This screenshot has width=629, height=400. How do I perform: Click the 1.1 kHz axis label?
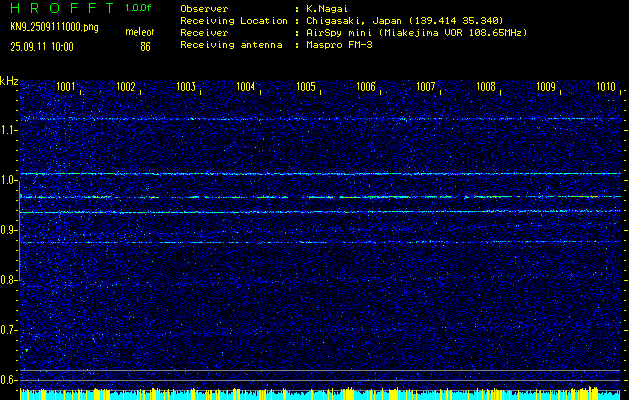tap(7, 130)
